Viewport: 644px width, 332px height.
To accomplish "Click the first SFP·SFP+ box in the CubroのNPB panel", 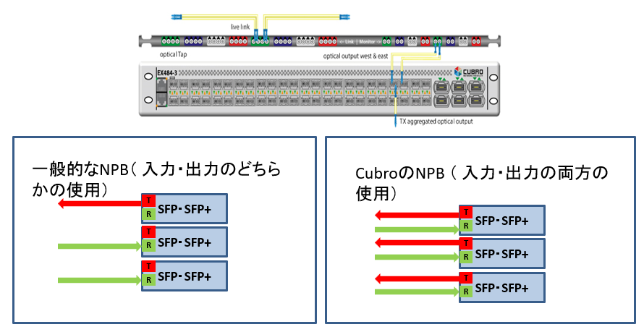I will coord(502,221).
